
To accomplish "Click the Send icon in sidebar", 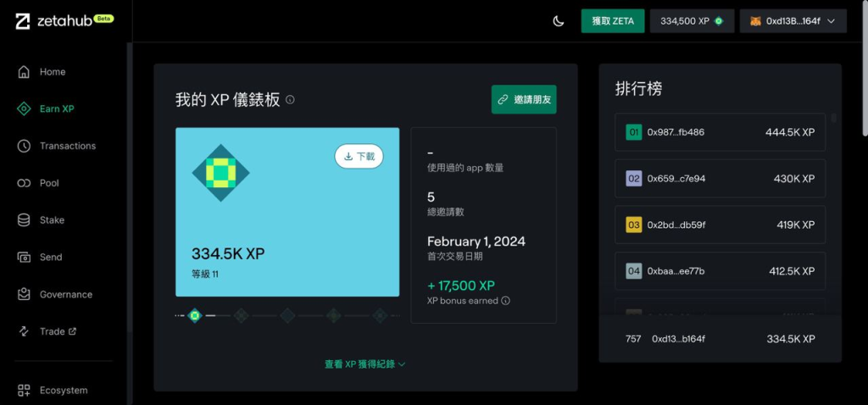I will point(25,257).
